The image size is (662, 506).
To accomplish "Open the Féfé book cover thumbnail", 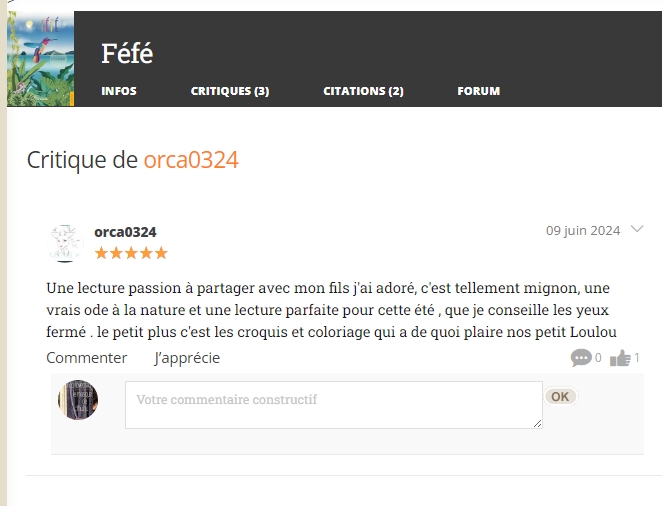I will point(41,59).
